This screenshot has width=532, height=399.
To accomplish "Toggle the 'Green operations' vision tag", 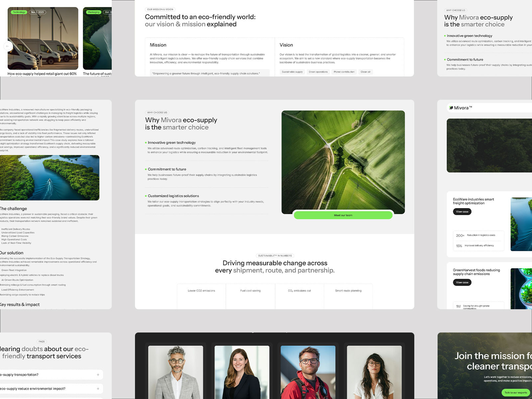I will [318, 72].
